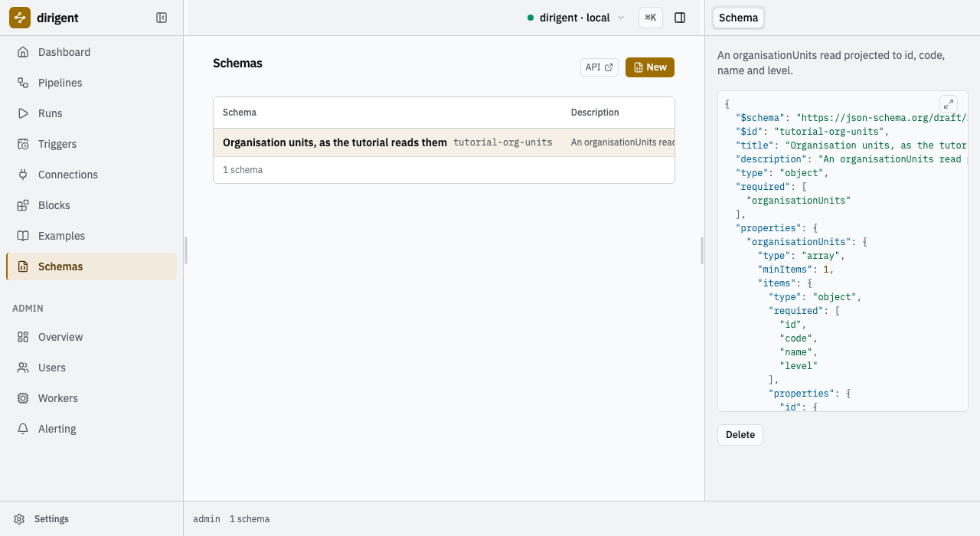Click the "$id": "tutorial-org-units" line
Image resolution: width=980 pixels, height=536 pixels.
point(812,132)
